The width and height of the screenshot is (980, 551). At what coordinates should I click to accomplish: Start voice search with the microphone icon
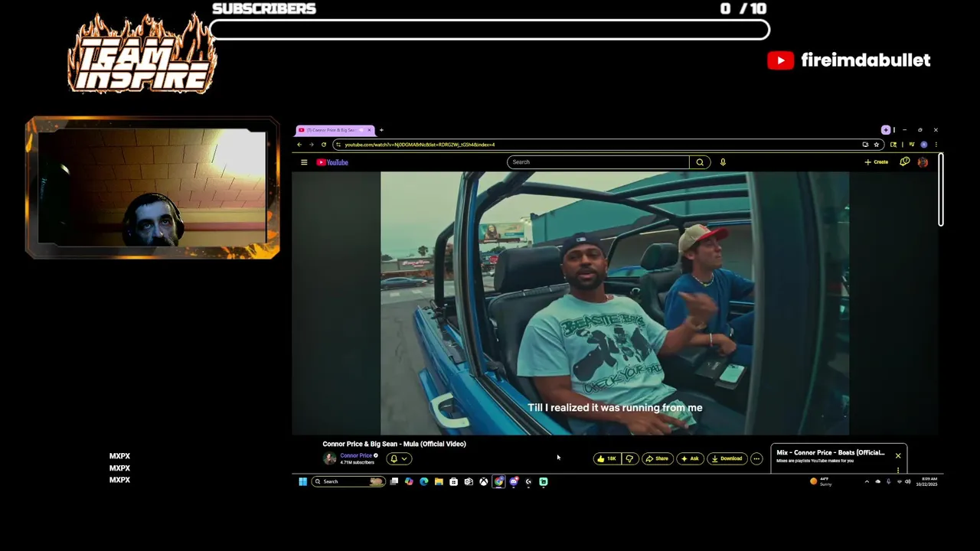[x=723, y=162]
